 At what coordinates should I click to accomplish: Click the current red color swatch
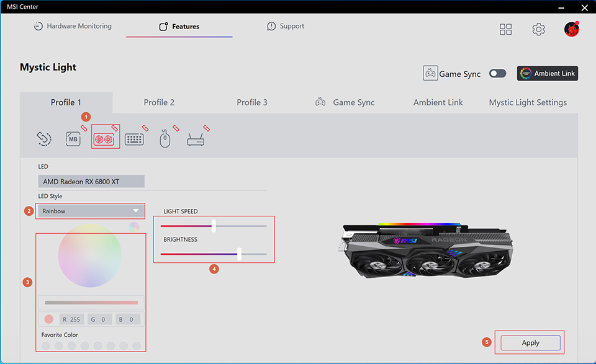48,319
